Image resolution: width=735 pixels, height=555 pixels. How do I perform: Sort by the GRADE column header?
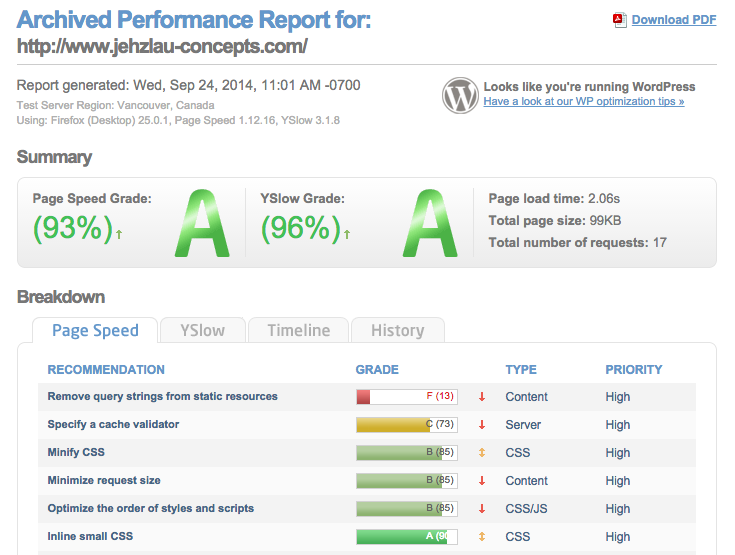(377, 369)
